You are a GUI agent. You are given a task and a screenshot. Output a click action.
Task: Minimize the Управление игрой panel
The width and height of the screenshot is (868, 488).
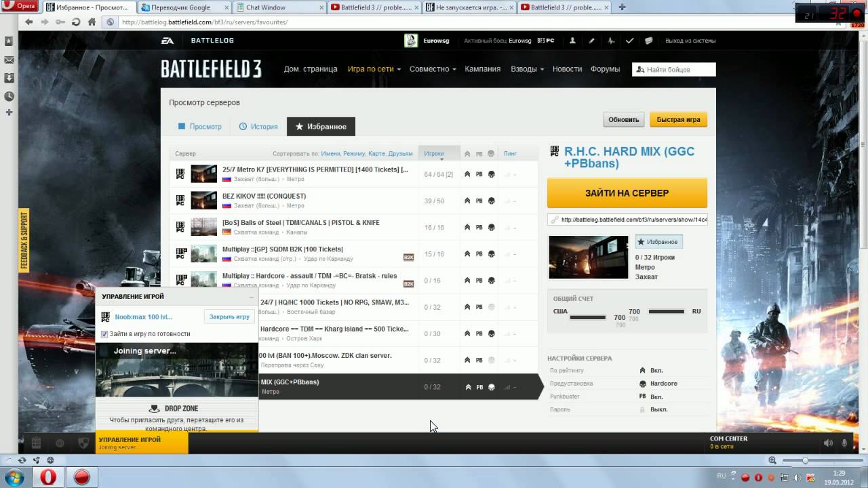coord(251,297)
